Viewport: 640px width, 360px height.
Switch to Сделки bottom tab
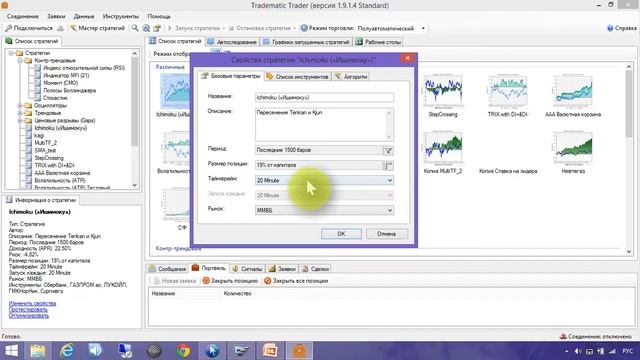point(316,269)
